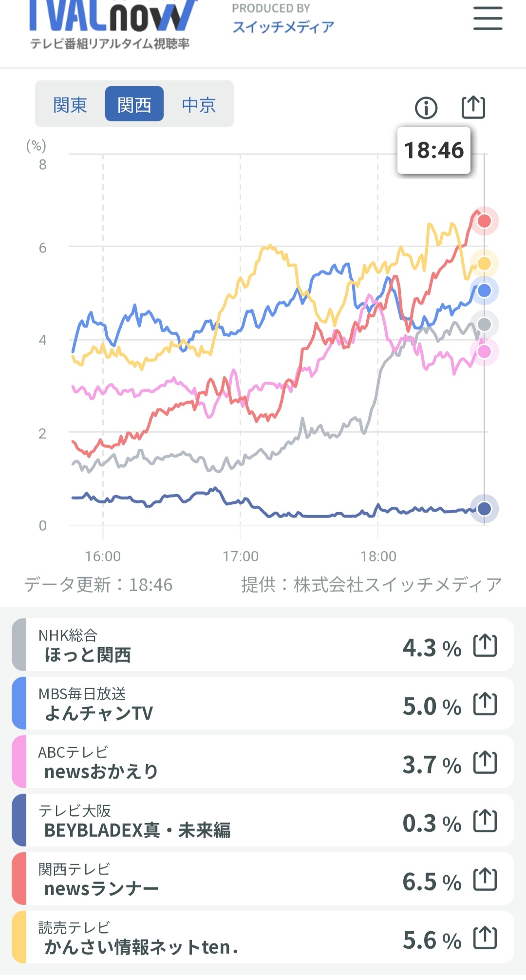This screenshot has width=526, height=980.
Task: Switch the region to 中京
Action: click(199, 104)
